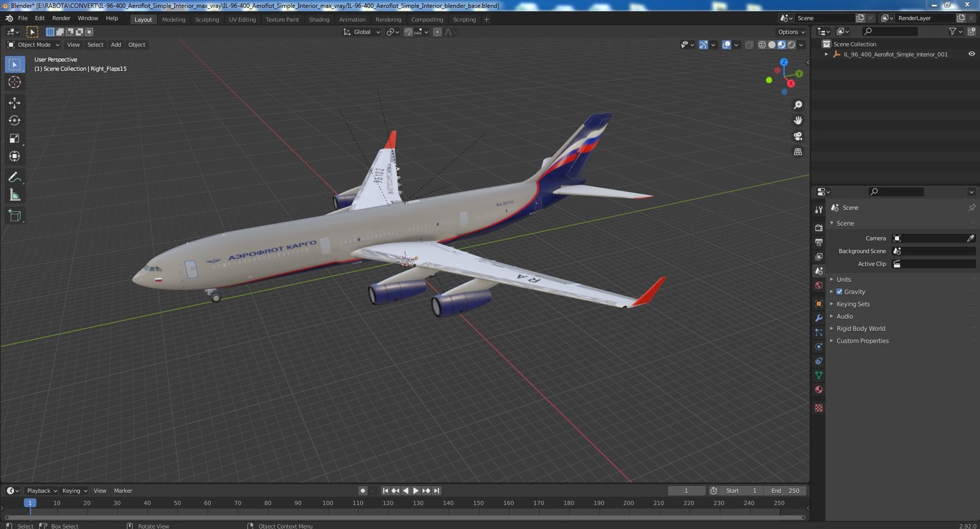This screenshot has height=529, width=980.
Task: Switch to rendered shading mode
Action: [791, 45]
